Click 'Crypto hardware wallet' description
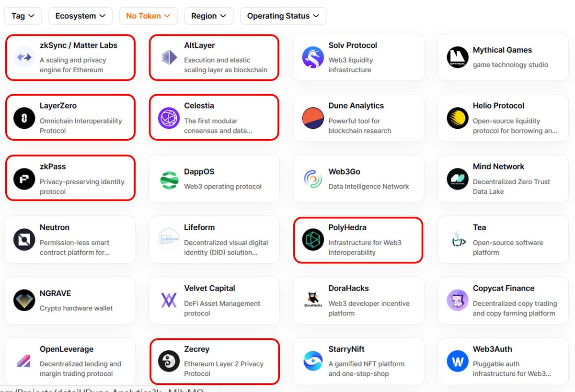The height and width of the screenshot is (392, 575). point(76,308)
